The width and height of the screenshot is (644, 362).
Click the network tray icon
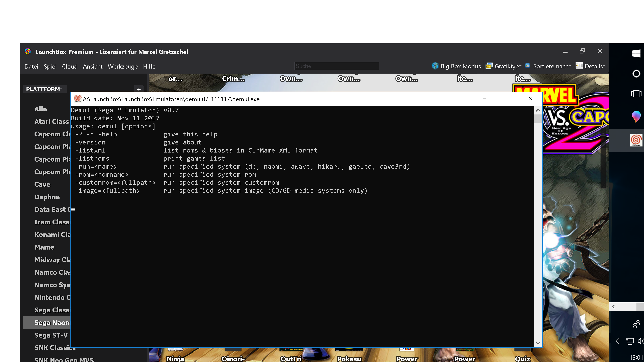point(630,341)
